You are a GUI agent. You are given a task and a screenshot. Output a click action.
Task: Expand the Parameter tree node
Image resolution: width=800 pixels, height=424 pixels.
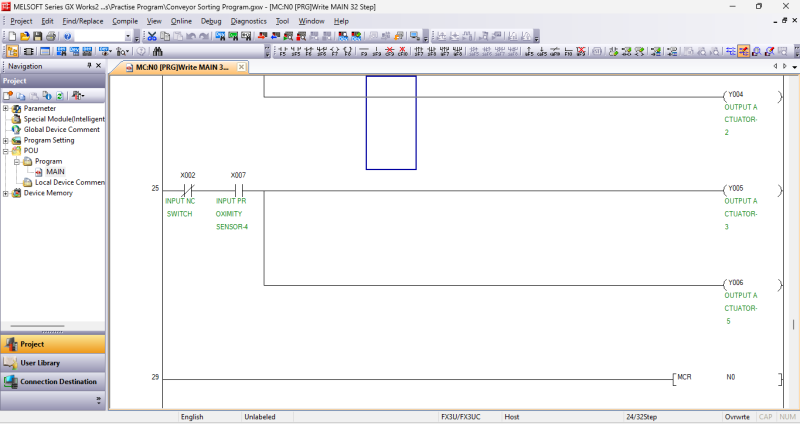point(6,108)
